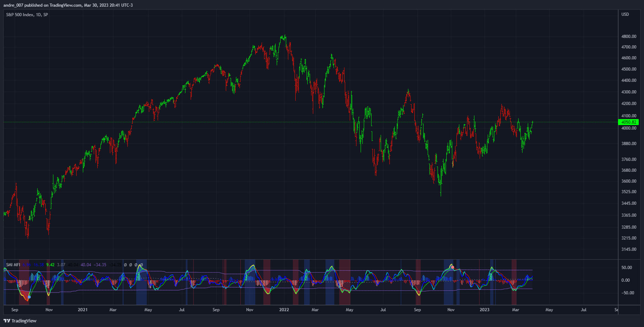644x327 pixels.
Task: Click the TradingView logo at bottom left
Action: [20, 321]
